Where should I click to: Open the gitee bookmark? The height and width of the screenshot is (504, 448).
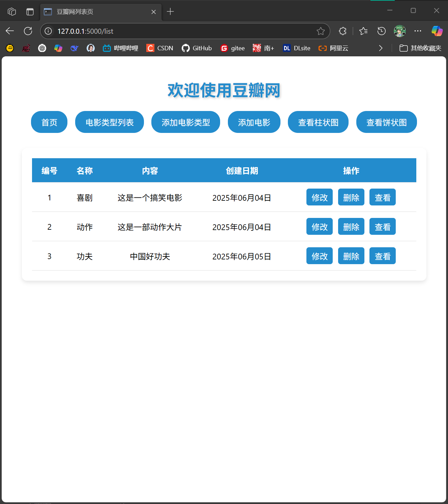pos(233,48)
